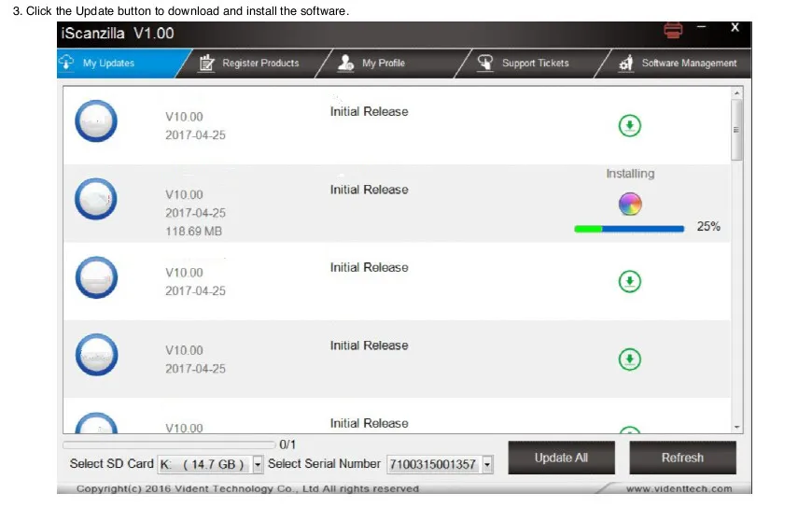Minimize the iScanzilla window
This screenshot has height=522, width=812.
[701, 27]
